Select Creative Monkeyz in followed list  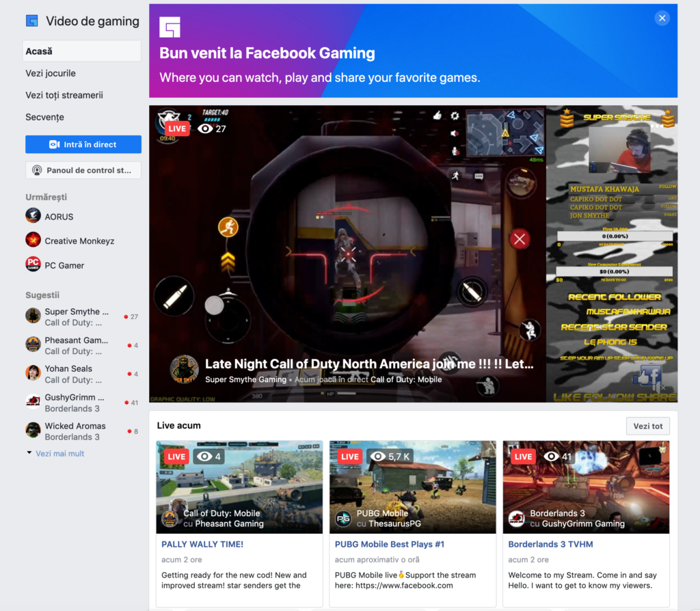79,241
